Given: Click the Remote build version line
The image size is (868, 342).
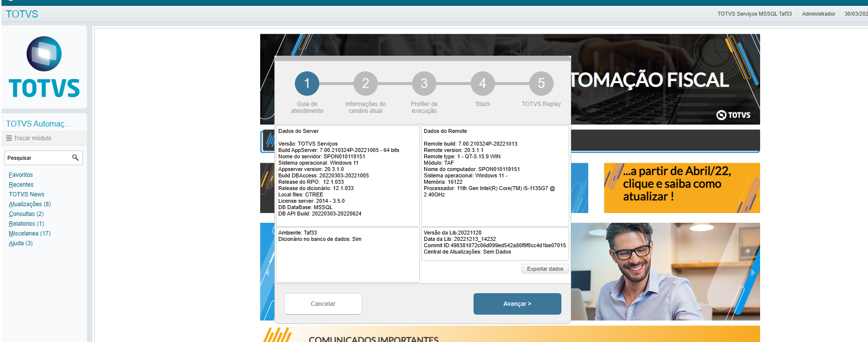Looking at the screenshot, I should point(471,144).
